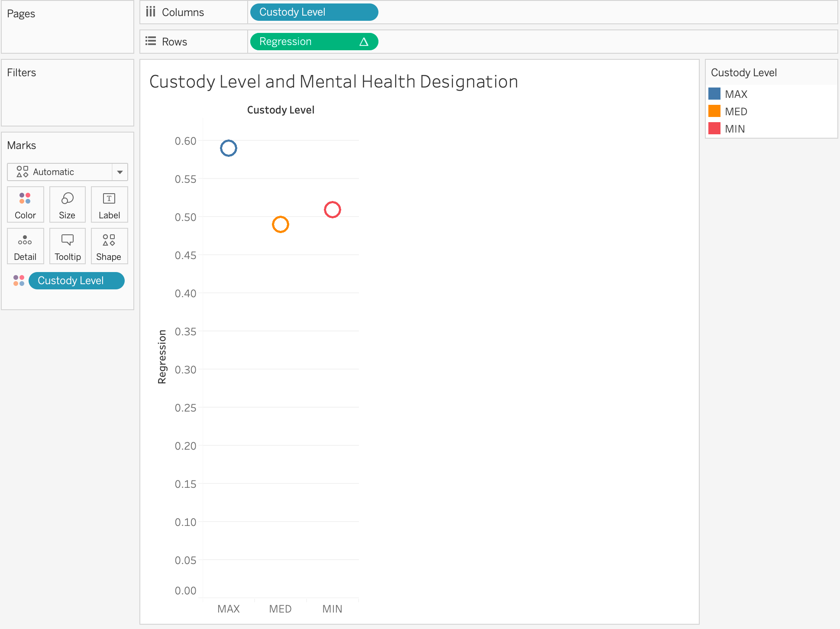Click the Columns shelf icon
Viewport: 840px width, 629px height.
pyautogui.click(x=150, y=12)
